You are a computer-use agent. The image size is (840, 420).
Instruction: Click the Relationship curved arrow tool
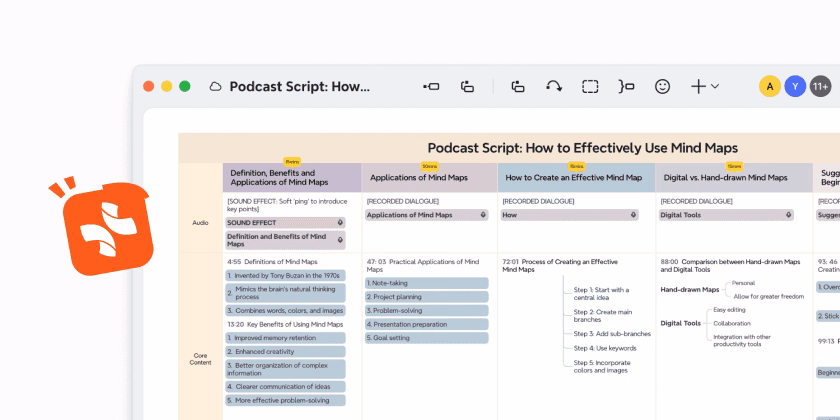554,87
